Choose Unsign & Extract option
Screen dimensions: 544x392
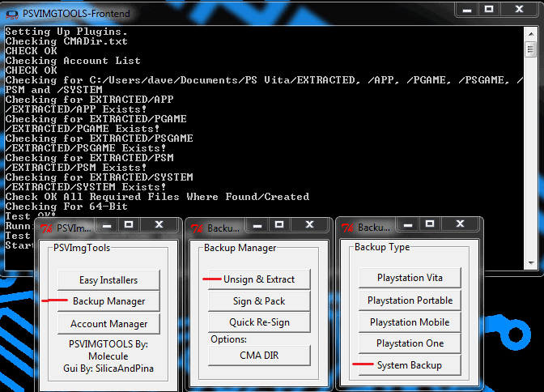click(259, 279)
